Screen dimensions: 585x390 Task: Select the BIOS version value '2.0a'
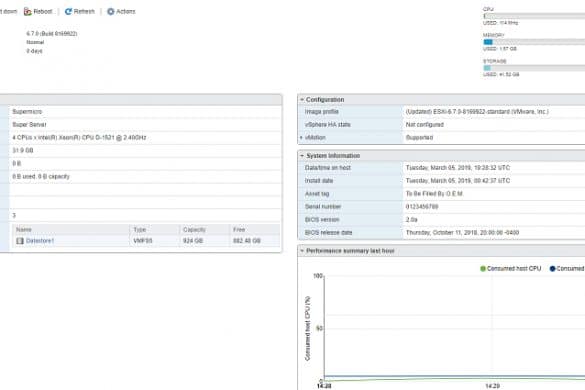pos(412,220)
